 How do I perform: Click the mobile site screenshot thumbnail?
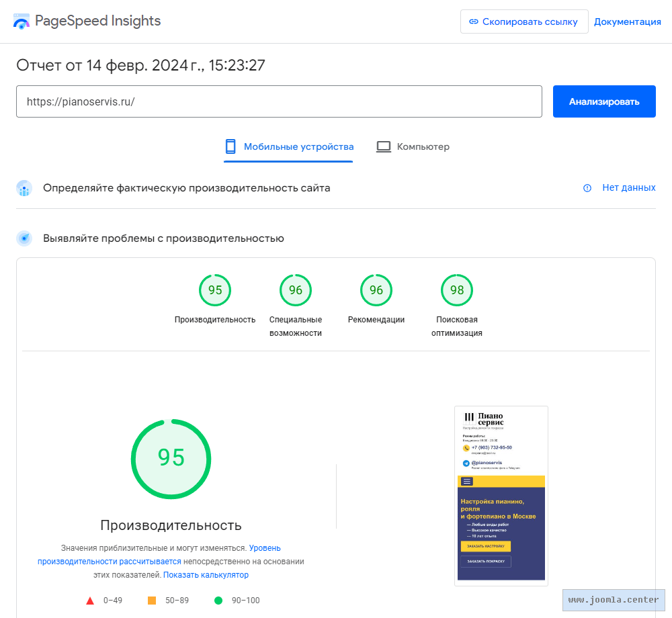pyautogui.click(x=501, y=496)
